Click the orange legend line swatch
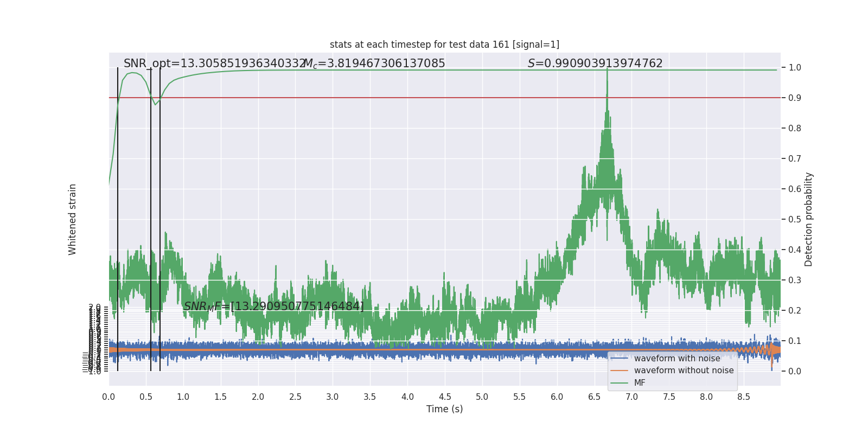This screenshot has height=434, width=868. click(x=619, y=371)
